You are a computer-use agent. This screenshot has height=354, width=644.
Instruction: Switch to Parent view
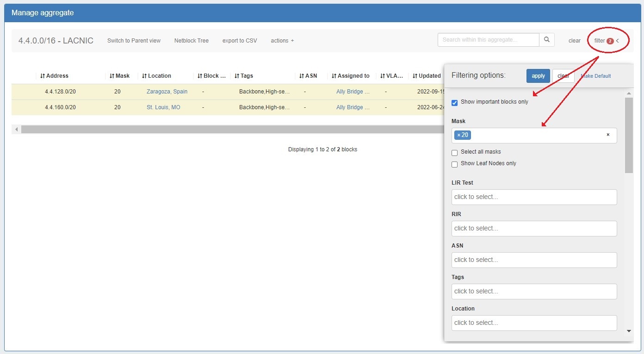click(134, 41)
